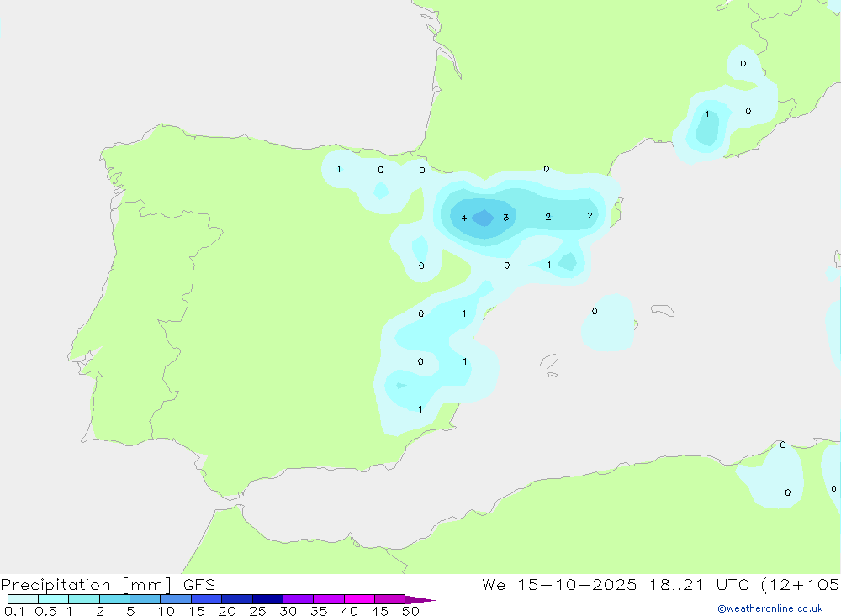Click the "(12+105" forecast offset text
Viewport: 841px width, 616px height.
[800, 585]
